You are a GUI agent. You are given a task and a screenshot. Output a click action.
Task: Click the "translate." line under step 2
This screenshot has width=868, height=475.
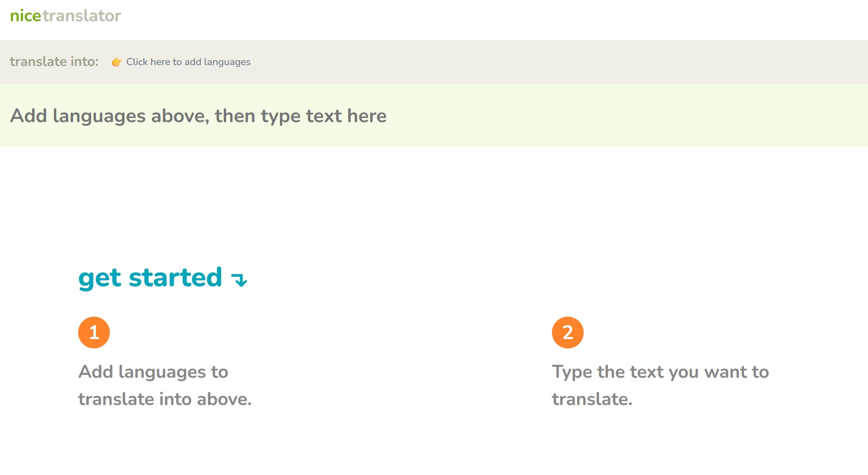pos(592,399)
